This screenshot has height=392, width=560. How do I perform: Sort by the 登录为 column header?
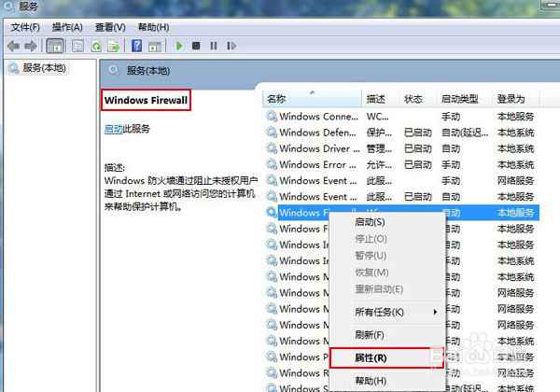tap(516, 99)
